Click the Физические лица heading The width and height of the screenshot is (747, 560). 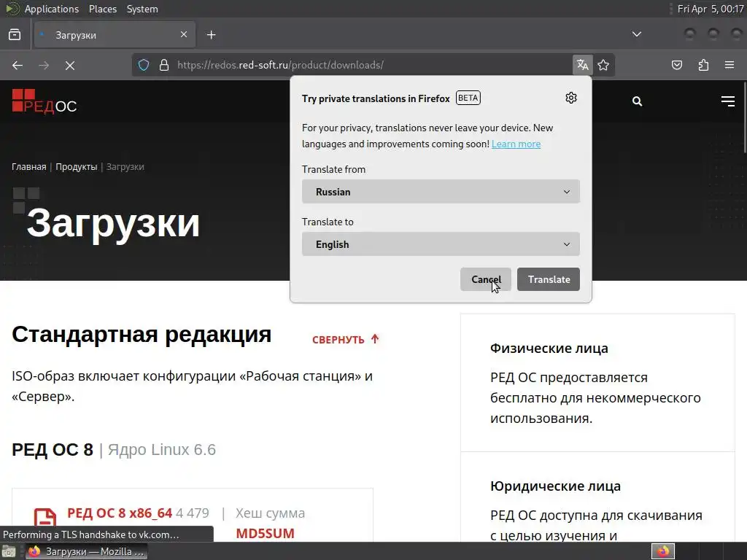point(549,348)
